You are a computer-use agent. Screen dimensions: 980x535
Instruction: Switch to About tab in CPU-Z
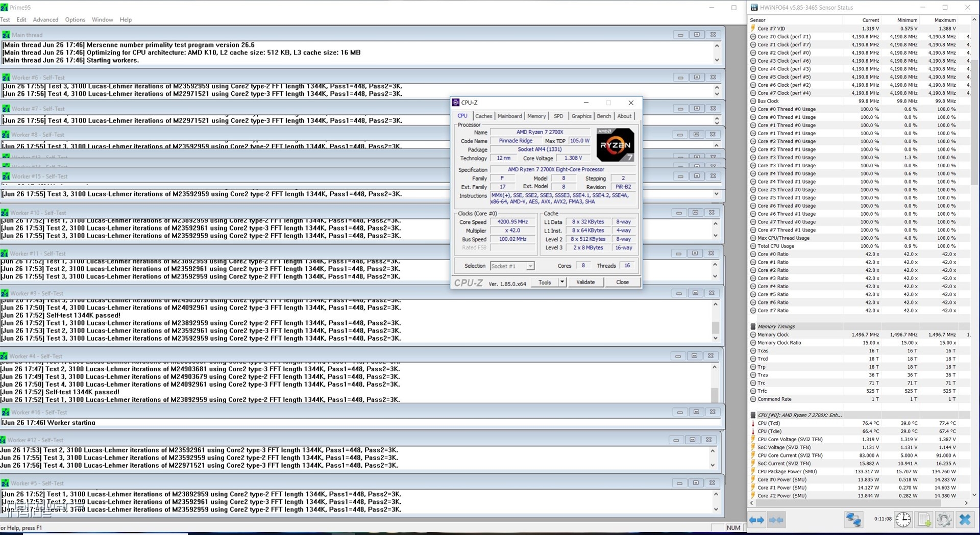624,116
